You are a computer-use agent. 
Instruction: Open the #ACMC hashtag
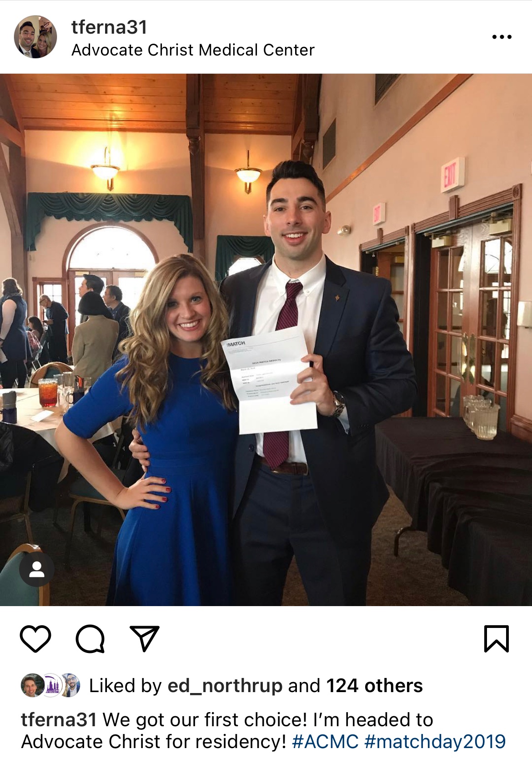click(325, 742)
